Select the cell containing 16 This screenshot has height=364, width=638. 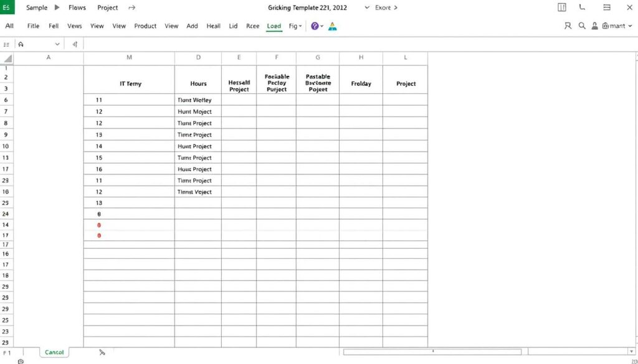click(x=129, y=169)
